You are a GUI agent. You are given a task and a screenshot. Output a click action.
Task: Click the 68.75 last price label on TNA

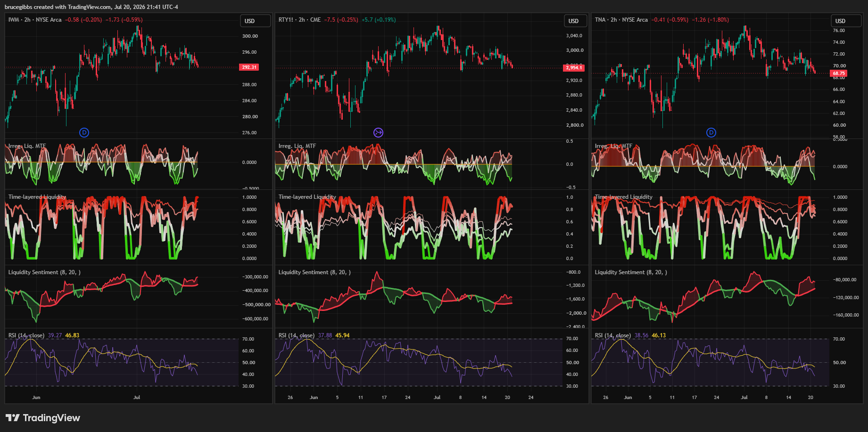(x=839, y=73)
